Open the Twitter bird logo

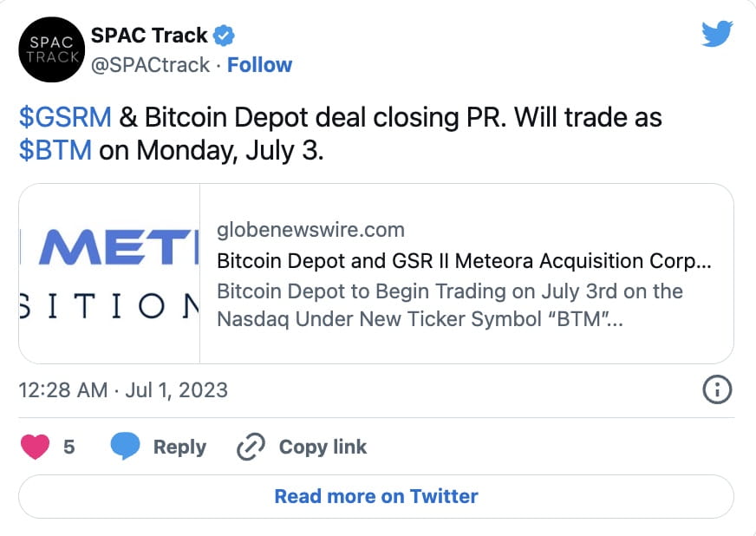[717, 36]
